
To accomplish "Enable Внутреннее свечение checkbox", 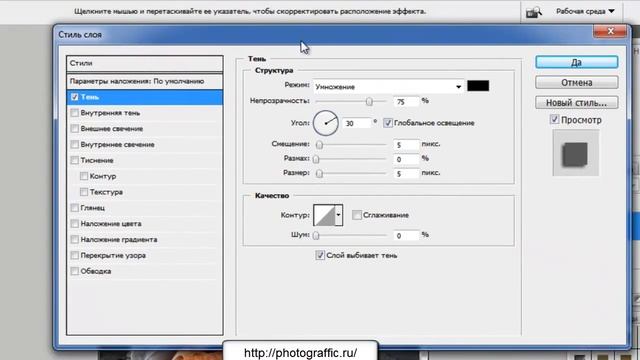I will point(74,144).
